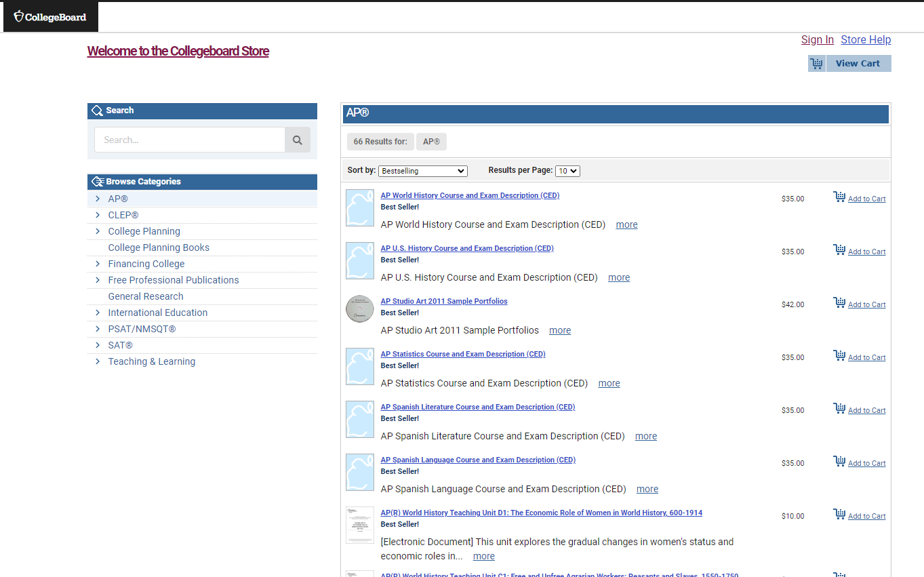Select CLEP® category

click(x=123, y=215)
